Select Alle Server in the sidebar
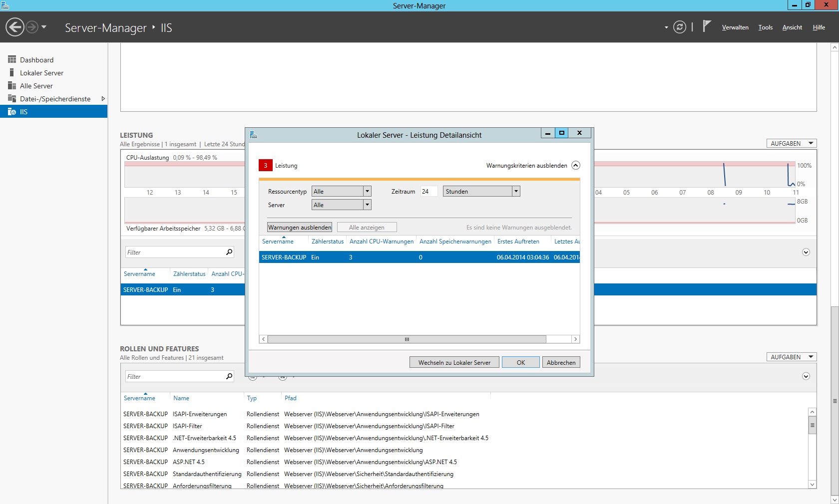This screenshot has height=504, width=839. click(53, 86)
